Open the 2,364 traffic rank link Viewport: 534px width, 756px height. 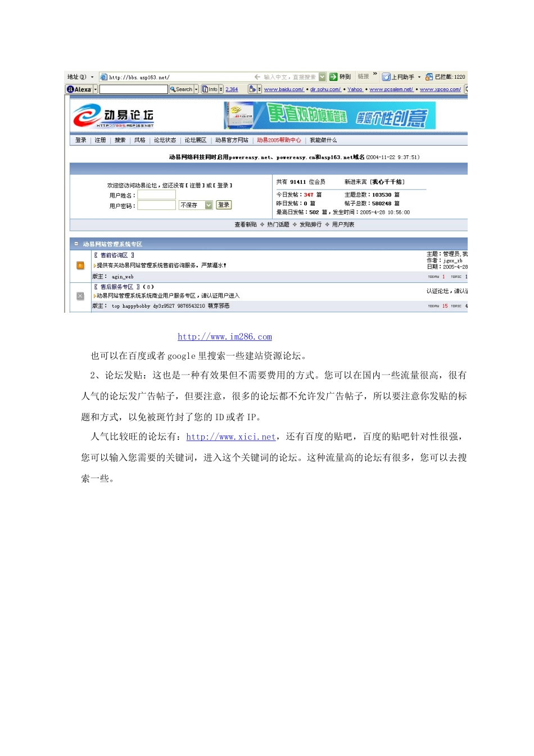tap(232, 89)
